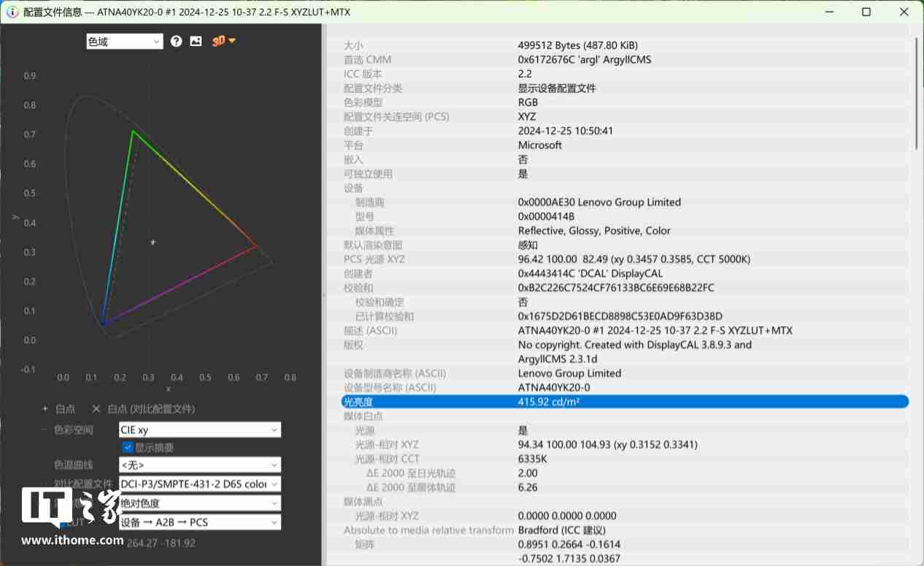Click the comparison profile cross marker legend
This screenshot has width=924, height=566.
tap(96, 409)
